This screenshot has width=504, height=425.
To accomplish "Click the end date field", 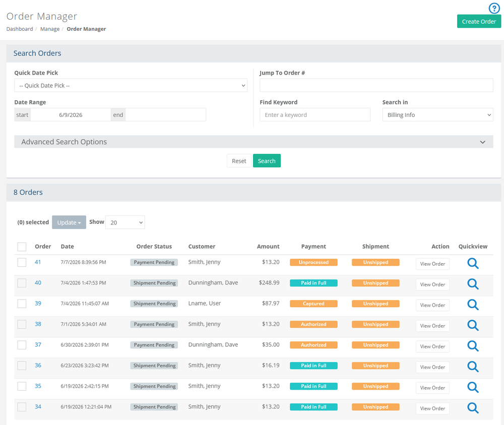I will tap(165, 115).
